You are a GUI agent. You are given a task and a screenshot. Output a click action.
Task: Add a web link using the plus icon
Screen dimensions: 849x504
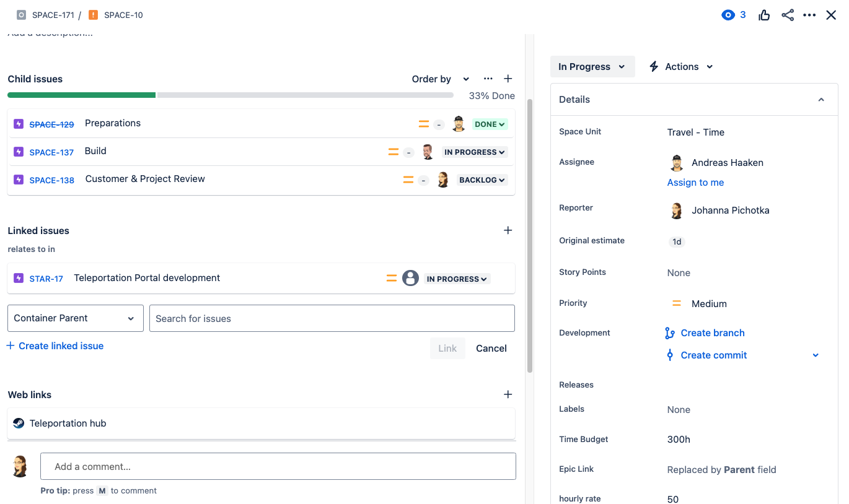pyautogui.click(x=508, y=394)
